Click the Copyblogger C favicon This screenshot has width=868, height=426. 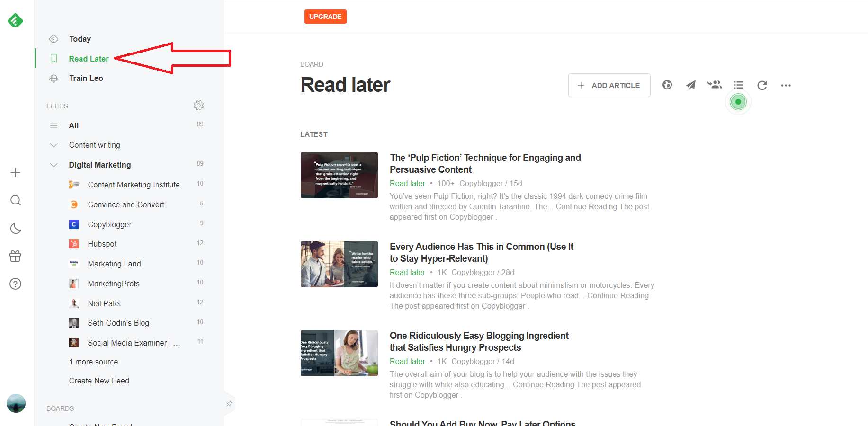[x=74, y=224]
